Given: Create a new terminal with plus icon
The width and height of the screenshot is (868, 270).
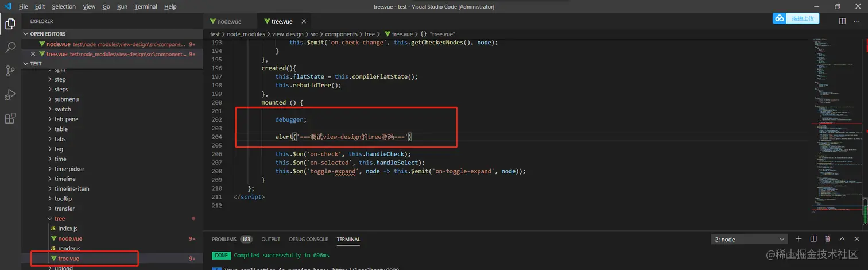Looking at the screenshot, I should tap(799, 239).
